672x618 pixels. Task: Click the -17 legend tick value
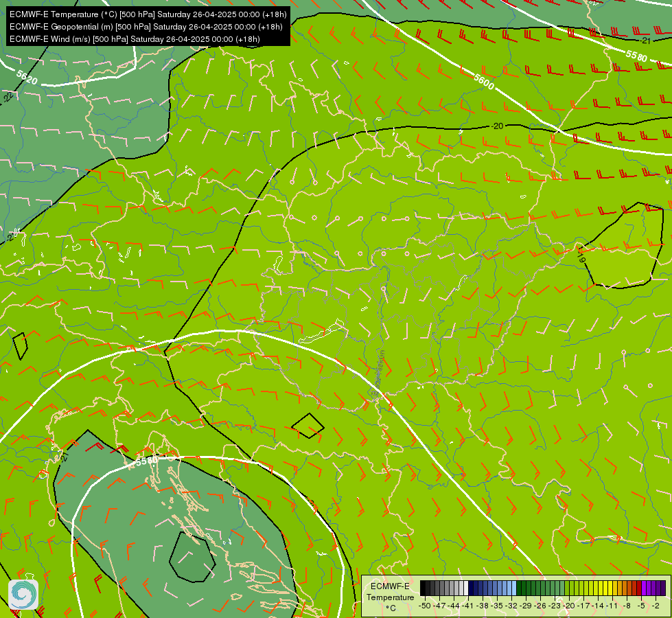[x=585, y=606]
